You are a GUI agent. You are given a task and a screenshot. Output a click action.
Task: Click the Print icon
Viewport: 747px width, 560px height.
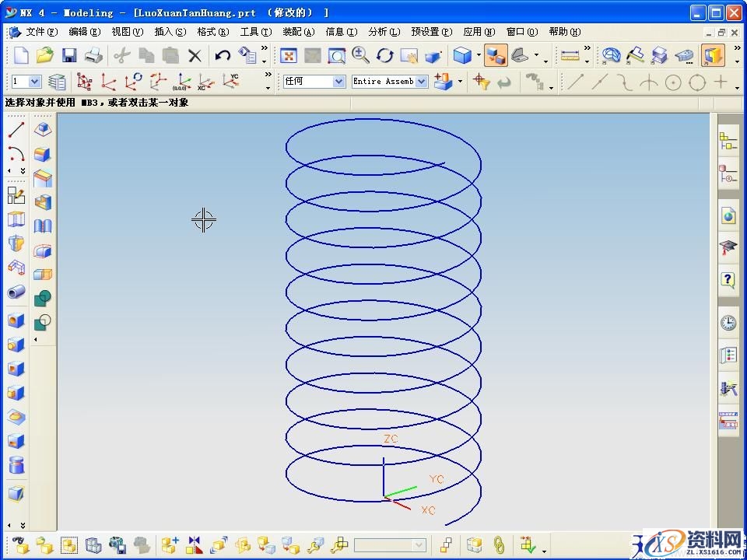pos(93,55)
